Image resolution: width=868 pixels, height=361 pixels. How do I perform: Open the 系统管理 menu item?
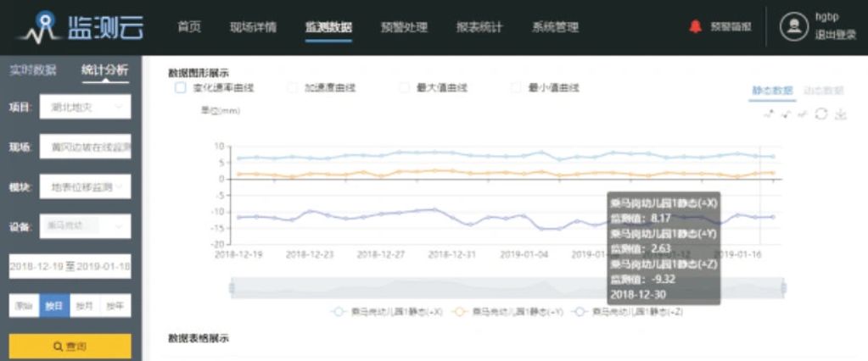pos(555,27)
